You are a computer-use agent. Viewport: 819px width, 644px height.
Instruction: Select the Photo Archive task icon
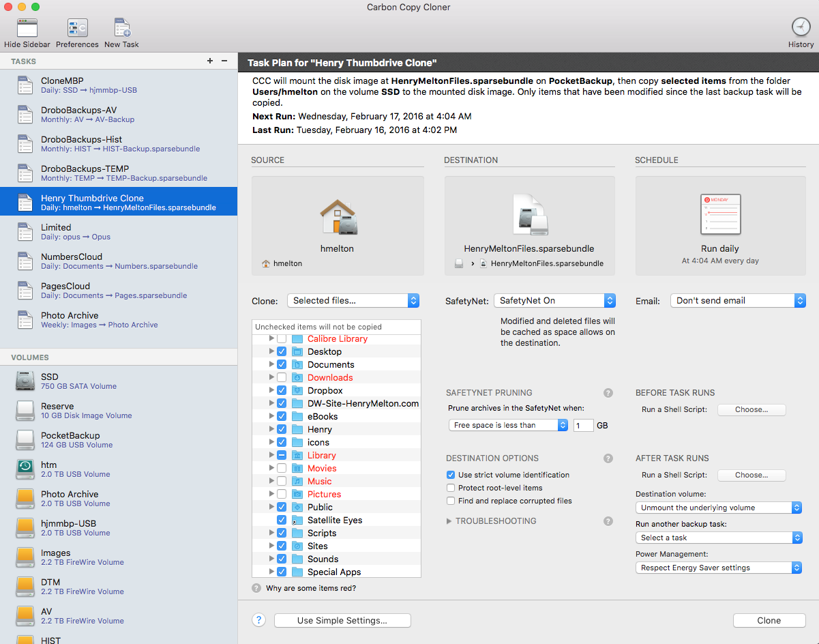[x=25, y=319]
